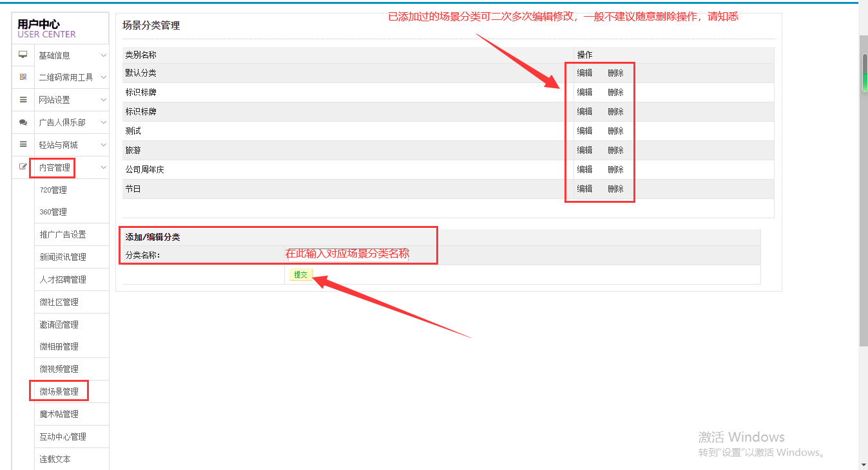Expand the 二维码常用工具 chevron arrow
This screenshot has width=868, height=470.
(103, 77)
